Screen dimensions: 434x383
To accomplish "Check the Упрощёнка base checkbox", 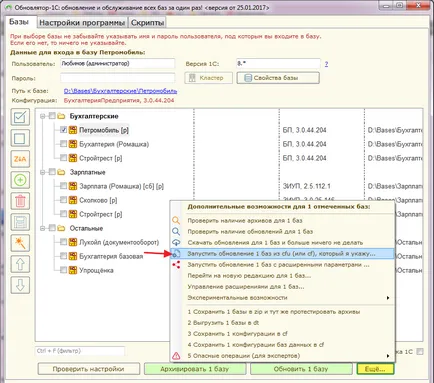I will [x=63, y=270].
